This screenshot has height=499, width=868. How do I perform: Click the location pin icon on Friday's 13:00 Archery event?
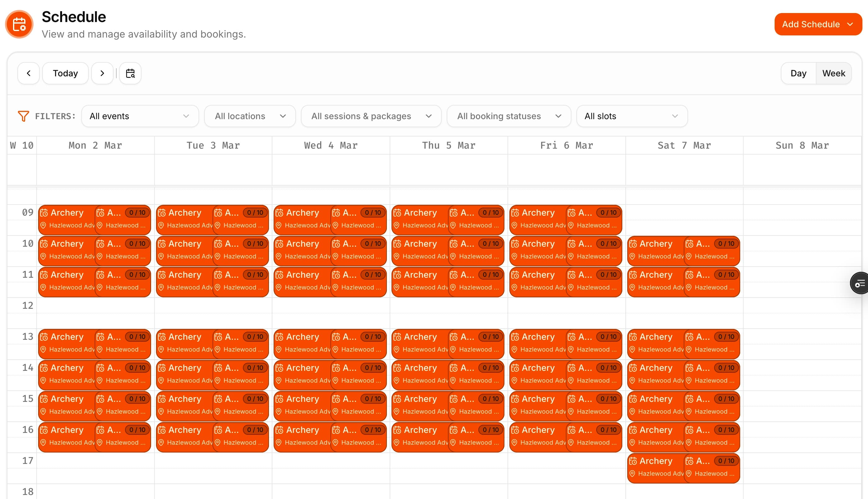coord(515,349)
